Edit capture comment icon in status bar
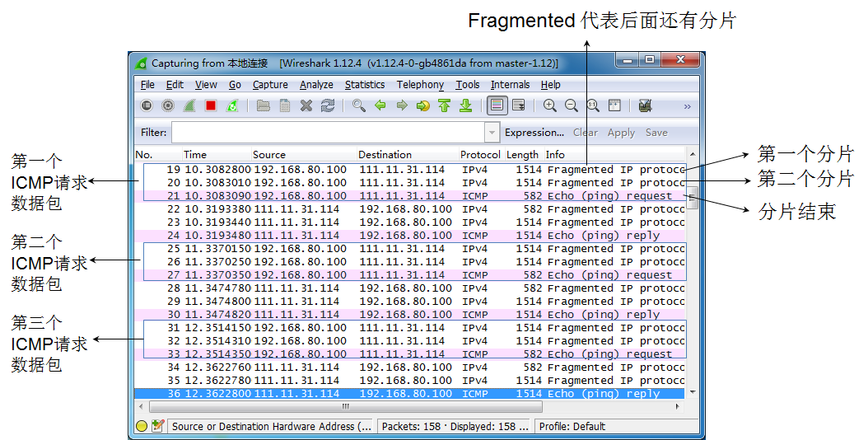Image resolution: width=868 pixels, height=440 pixels. [158, 426]
